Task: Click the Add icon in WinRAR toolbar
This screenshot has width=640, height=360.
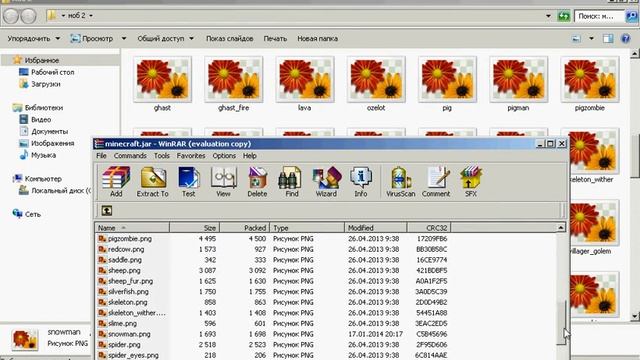Action: tap(116, 182)
